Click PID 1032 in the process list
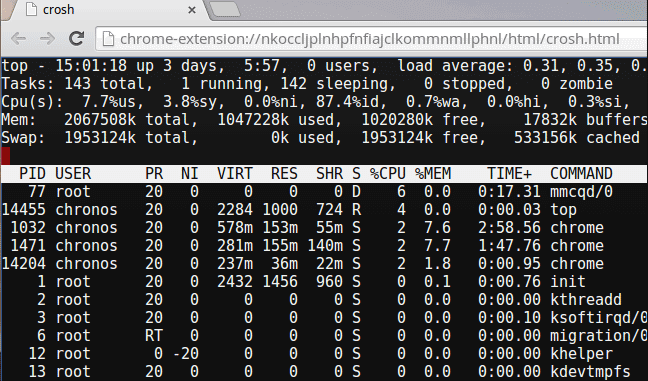648x381 pixels. 28,228
